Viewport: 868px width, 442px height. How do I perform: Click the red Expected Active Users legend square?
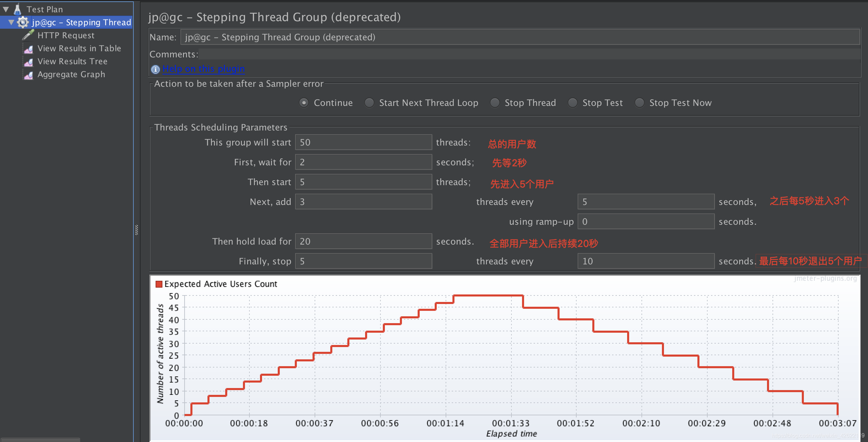point(159,284)
